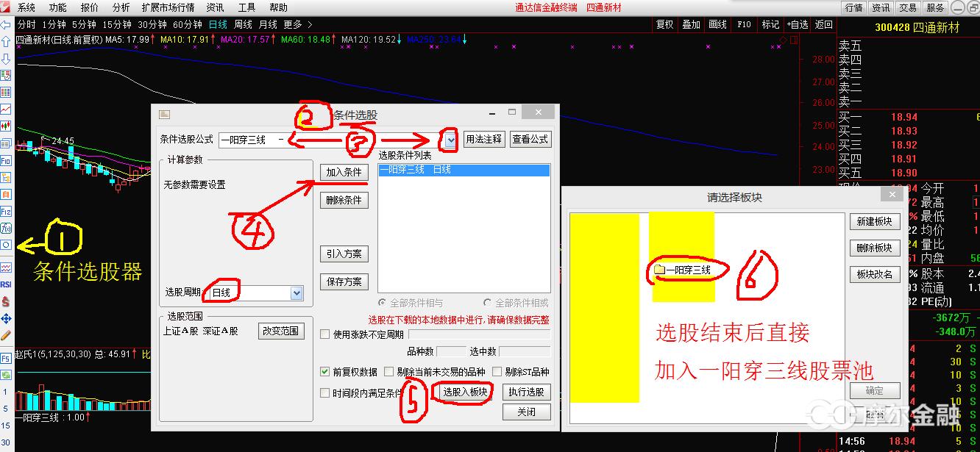The height and width of the screenshot is (452, 980).
Task: Open F10 stock information from toolbar
Action: tap(743, 24)
